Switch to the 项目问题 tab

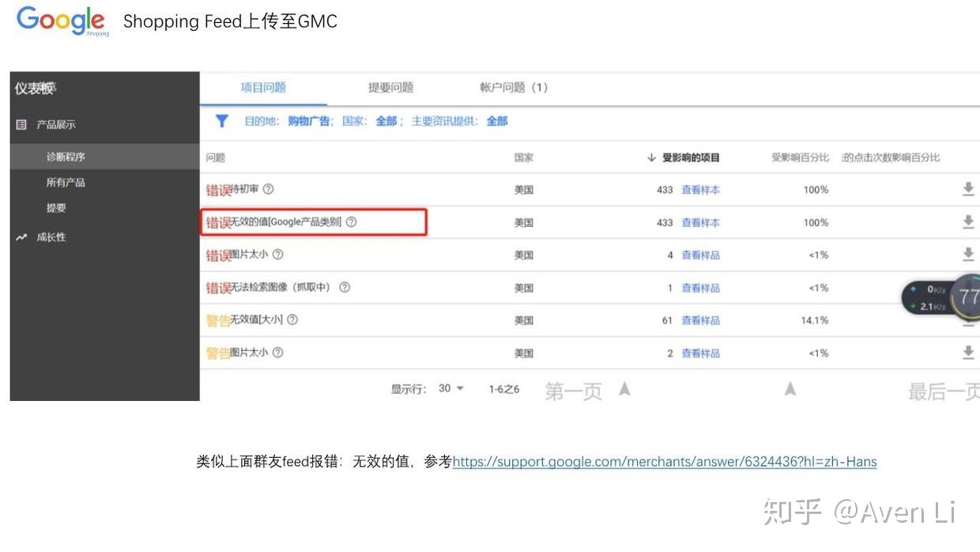point(263,88)
